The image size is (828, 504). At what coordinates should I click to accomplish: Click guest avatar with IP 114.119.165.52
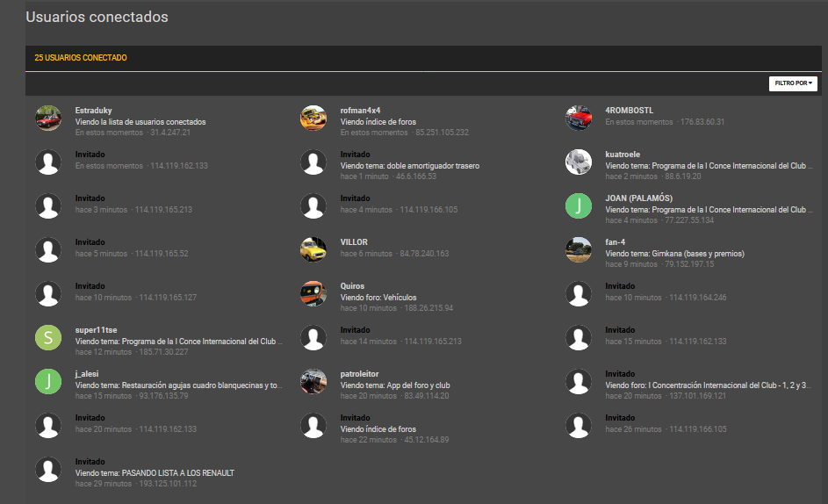pyautogui.click(x=48, y=249)
